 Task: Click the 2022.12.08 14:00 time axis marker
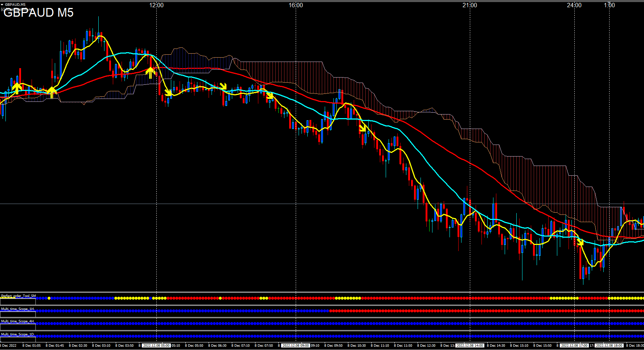click(x=470, y=346)
